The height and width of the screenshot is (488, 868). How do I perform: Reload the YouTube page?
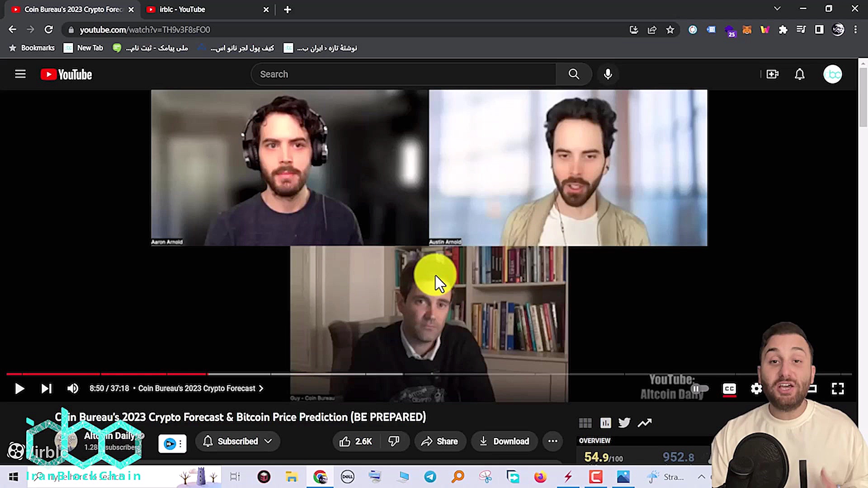(x=48, y=29)
